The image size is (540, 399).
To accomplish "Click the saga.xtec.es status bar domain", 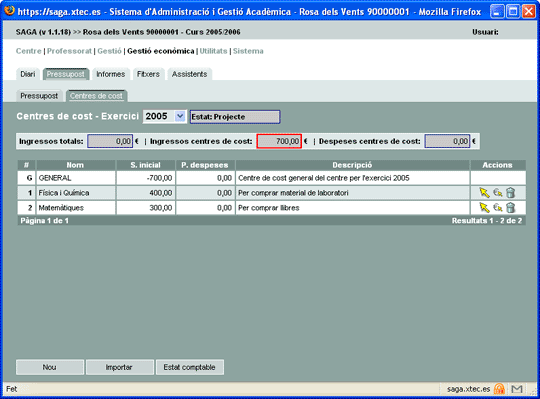I will (x=468, y=389).
